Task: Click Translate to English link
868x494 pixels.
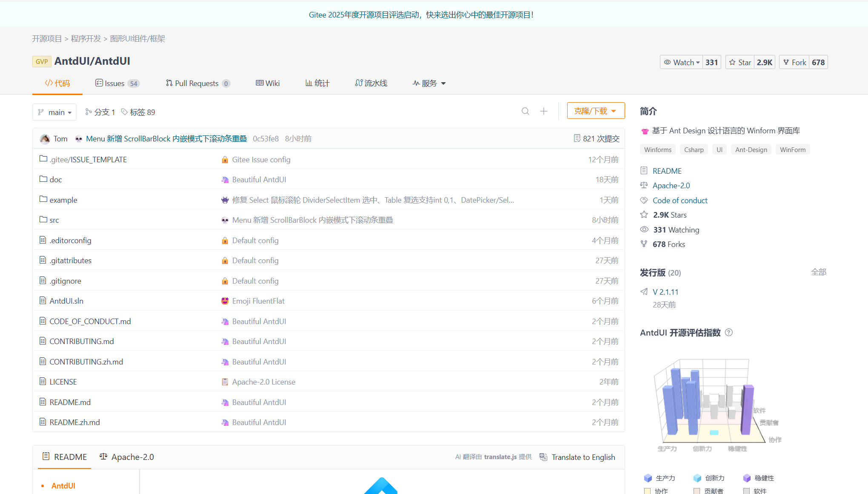Action: pyautogui.click(x=583, y=457)
